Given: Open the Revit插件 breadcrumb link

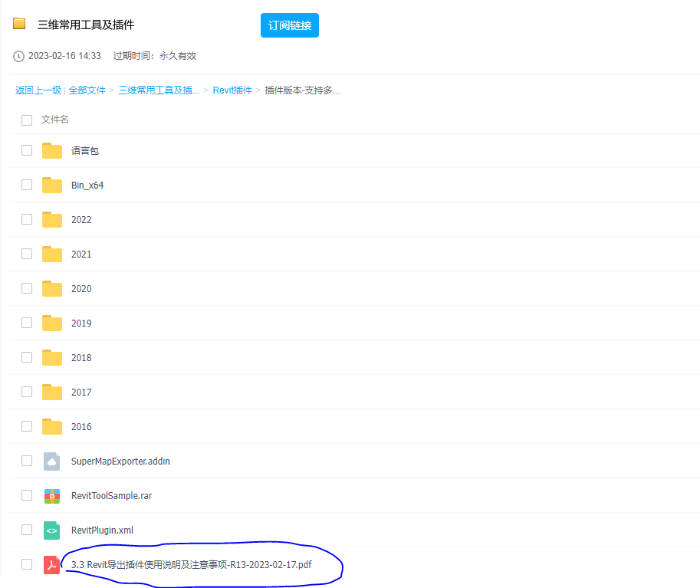Looking at the screenshot, I should coord(232,90).
